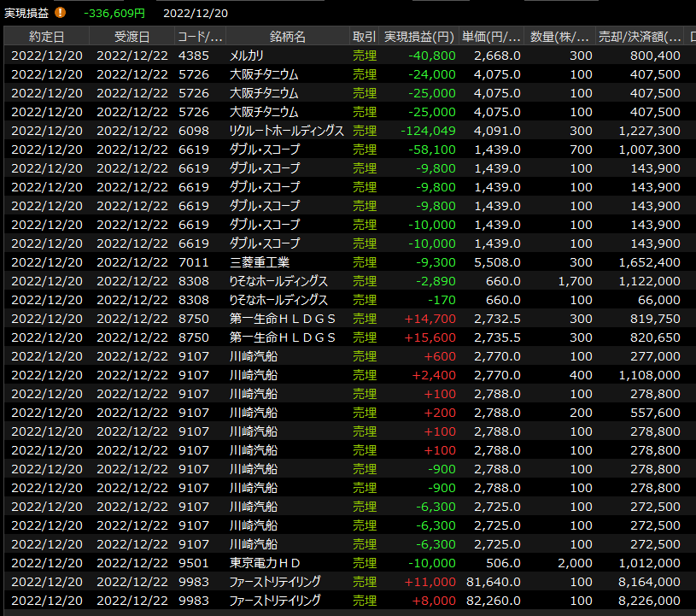The image size is (696, 616).
Task: Sort by the 約定日 column header
Action: (46, 36)
